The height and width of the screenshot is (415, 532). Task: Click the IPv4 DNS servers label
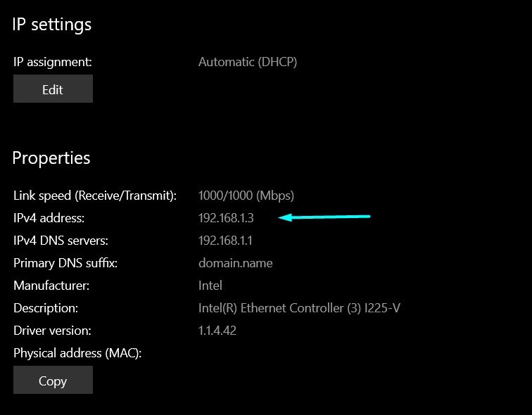click(61, 241)
